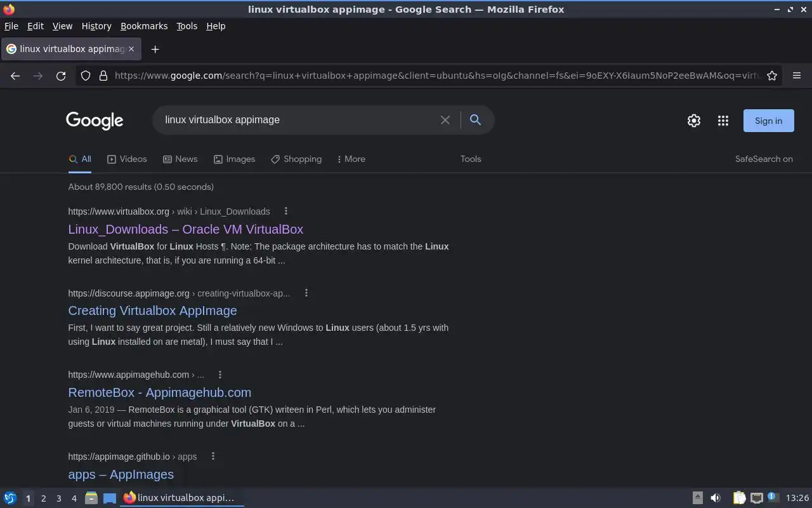
Task: View site security padlock info
Action: [x=103, y=76]
